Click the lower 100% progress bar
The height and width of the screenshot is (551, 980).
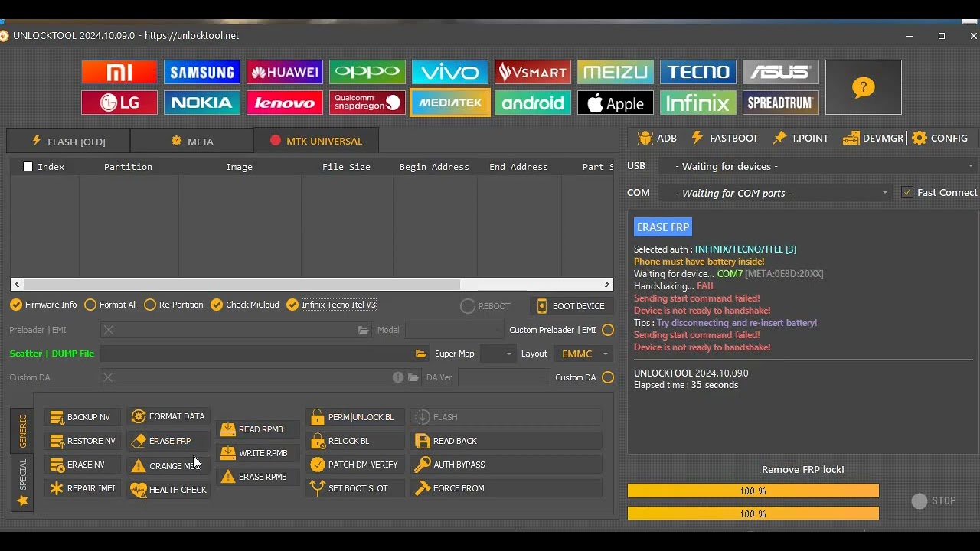(x=753, y=514)
